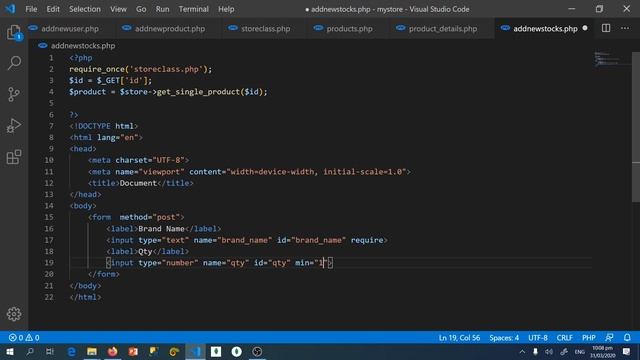Switch to the addnewuser.php tab
The height and width of the screenshot is (360, 640).
click(70, 29)
